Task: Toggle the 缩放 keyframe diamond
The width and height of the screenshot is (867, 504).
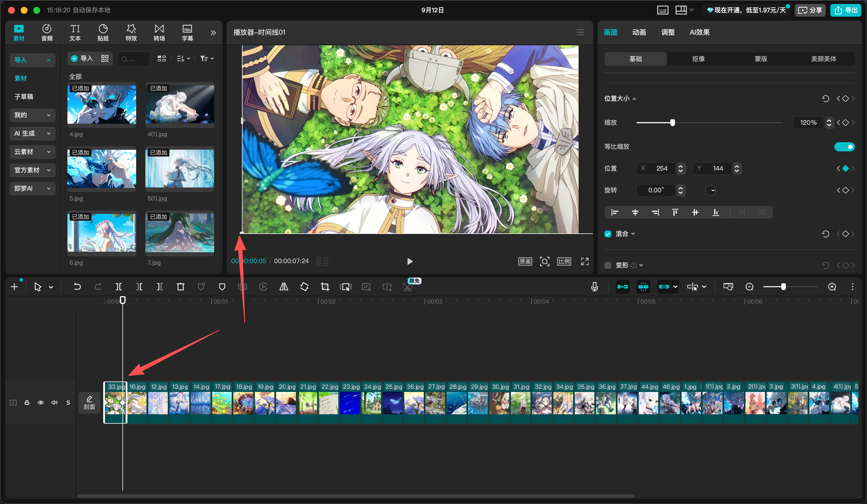Action: click(845, 123)
